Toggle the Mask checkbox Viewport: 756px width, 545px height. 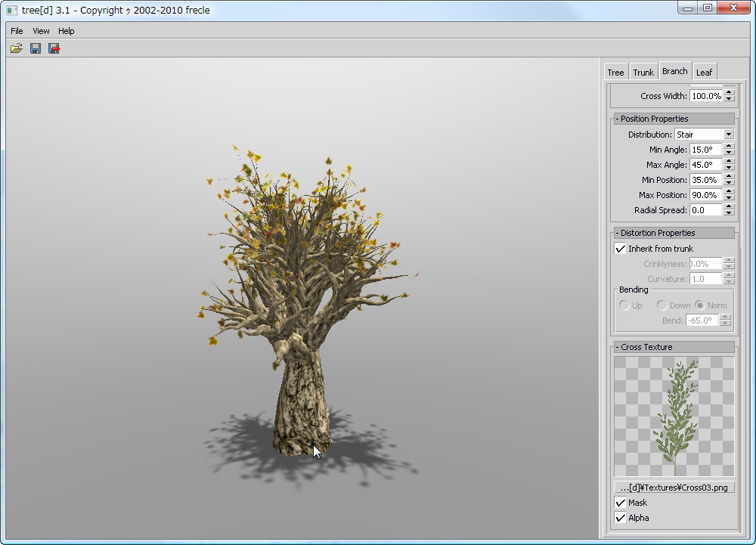click(x=621, y=503)
